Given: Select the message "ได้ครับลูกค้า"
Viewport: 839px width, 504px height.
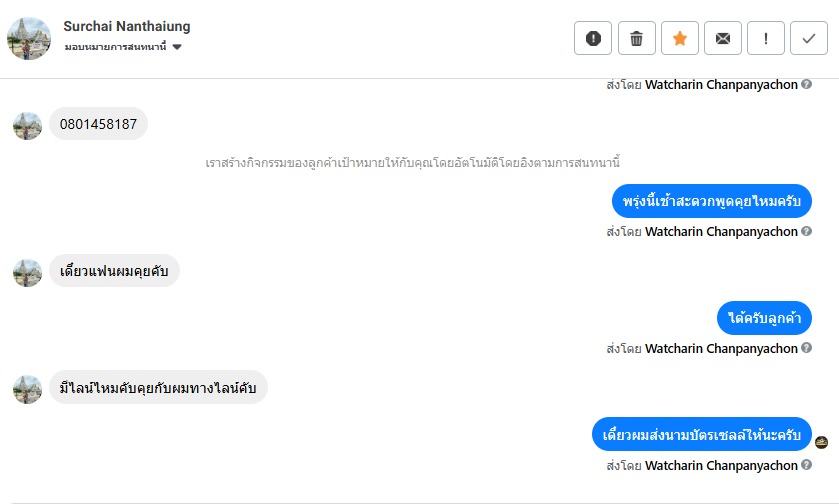Looking at the screenshot, I should pyautogui.click(x=764, y=318).
